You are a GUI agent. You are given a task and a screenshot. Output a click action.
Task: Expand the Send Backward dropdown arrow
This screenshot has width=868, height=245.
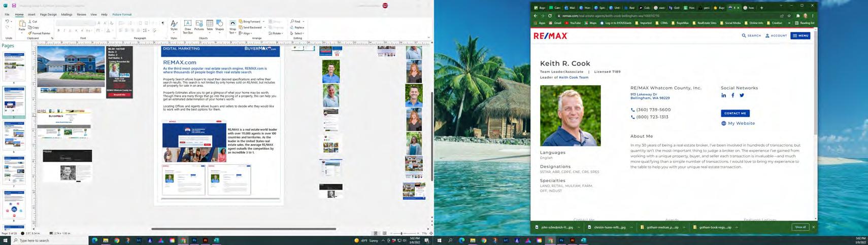tap(265, 27)
